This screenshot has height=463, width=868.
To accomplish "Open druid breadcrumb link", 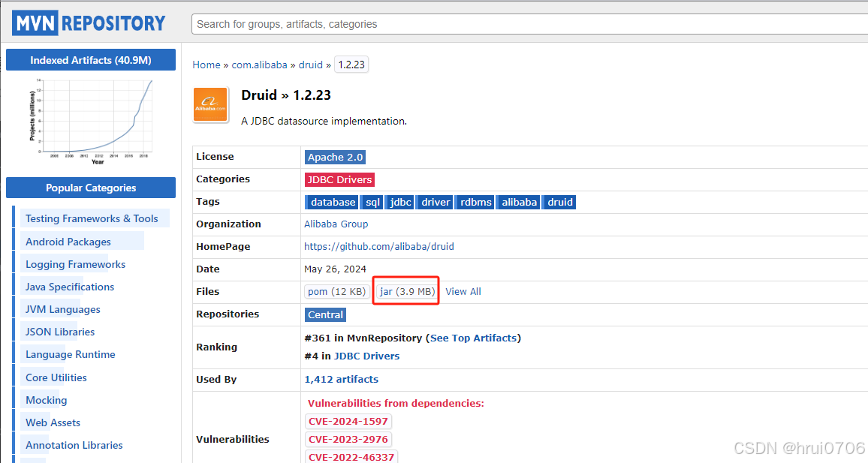I will [x=311, y=65].
